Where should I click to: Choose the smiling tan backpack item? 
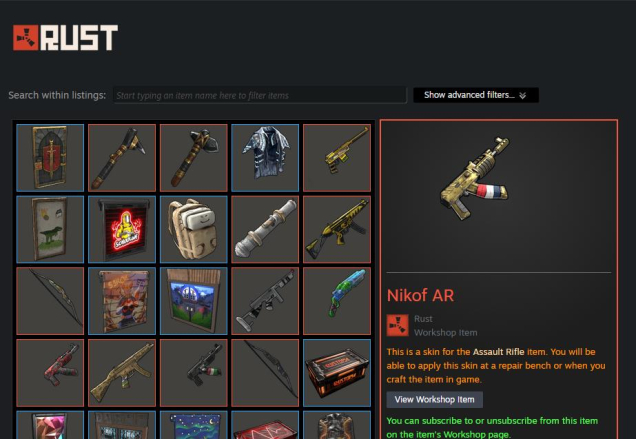(193, 229)
